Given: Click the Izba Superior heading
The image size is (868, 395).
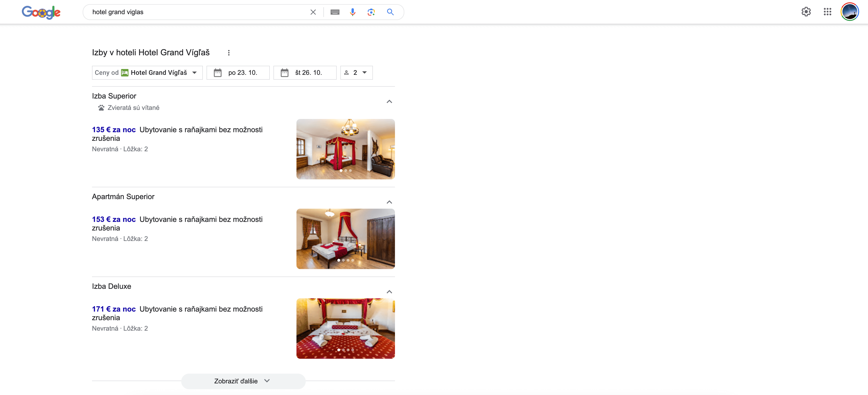Looking at the screenshot, I should coord(114,96).
